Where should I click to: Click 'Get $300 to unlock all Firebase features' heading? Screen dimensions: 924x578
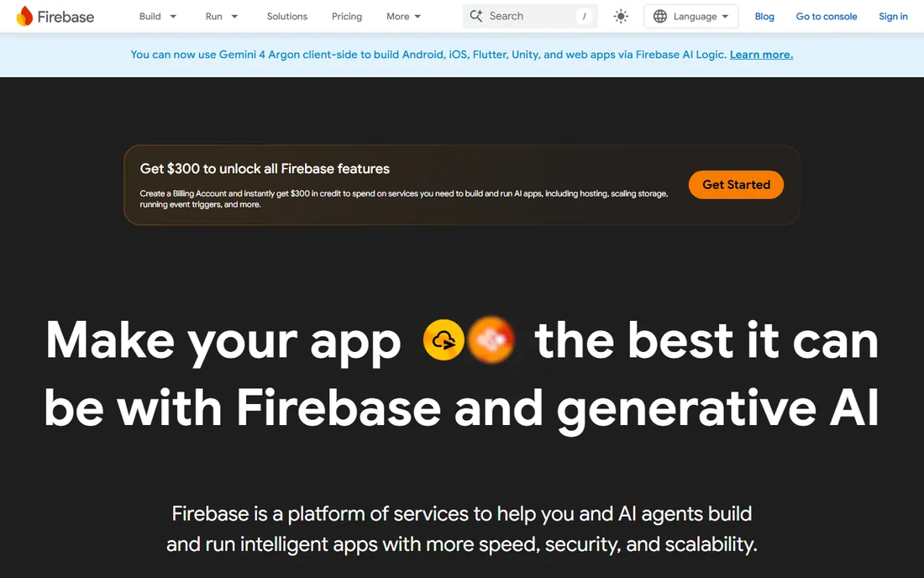pyautogui.click(x=265, y=169)
